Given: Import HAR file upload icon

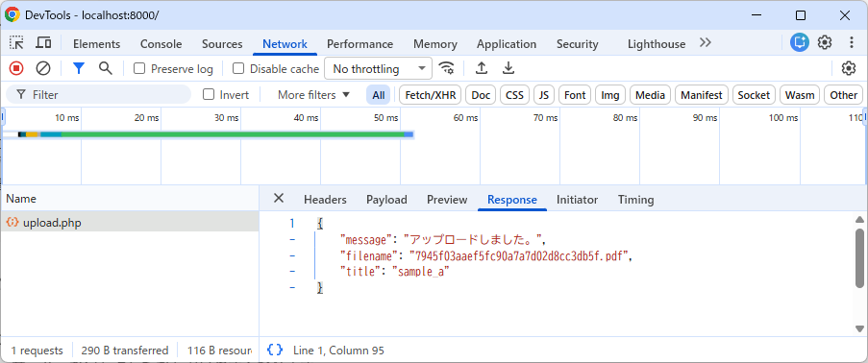Looking at the screenshot, I should tap(482, 68).
